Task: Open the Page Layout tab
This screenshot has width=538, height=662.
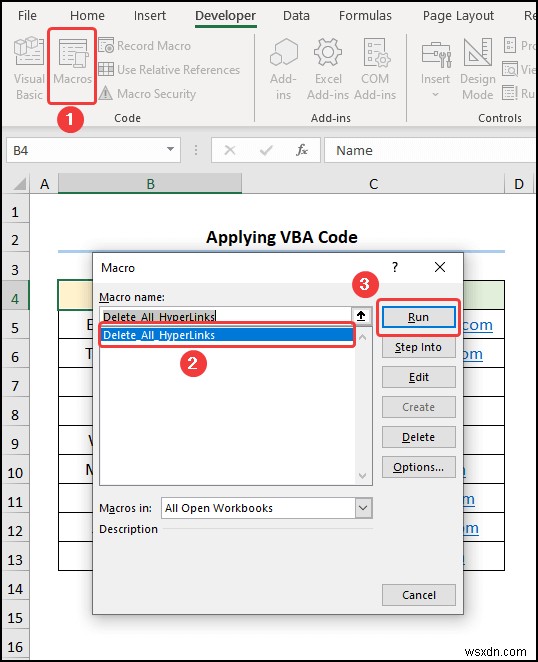Action: tap(458, 16)
